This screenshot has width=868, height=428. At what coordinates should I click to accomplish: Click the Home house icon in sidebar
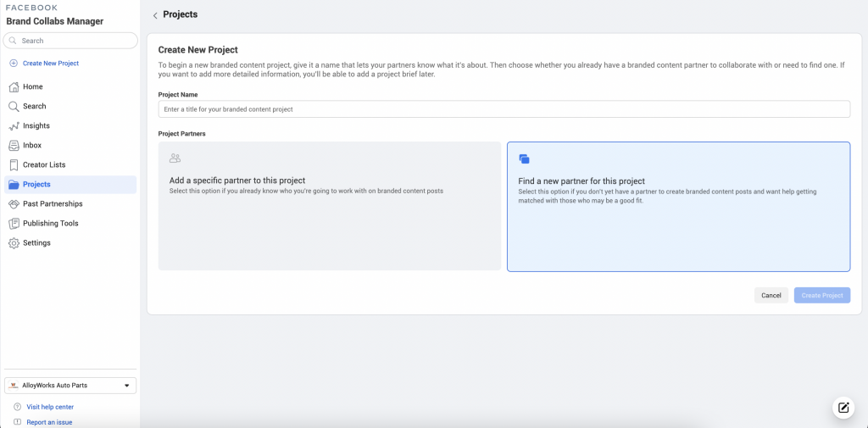(14, 86)
